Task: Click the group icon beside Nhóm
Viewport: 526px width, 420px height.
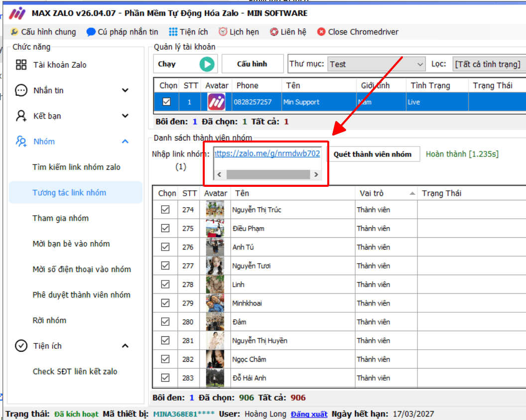Action: pos(21,141)
